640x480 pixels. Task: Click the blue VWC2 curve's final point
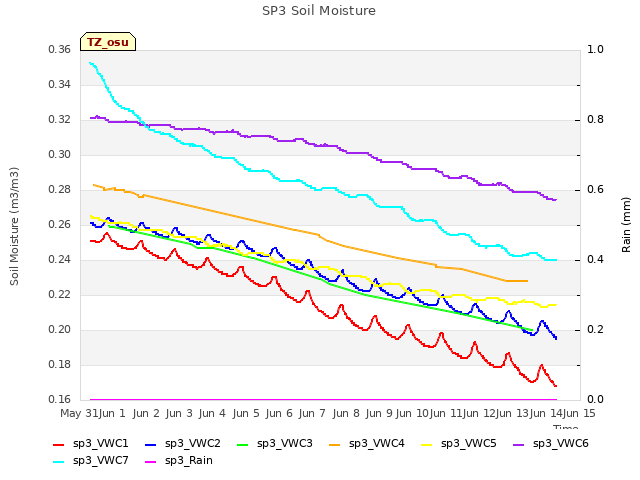556,338
